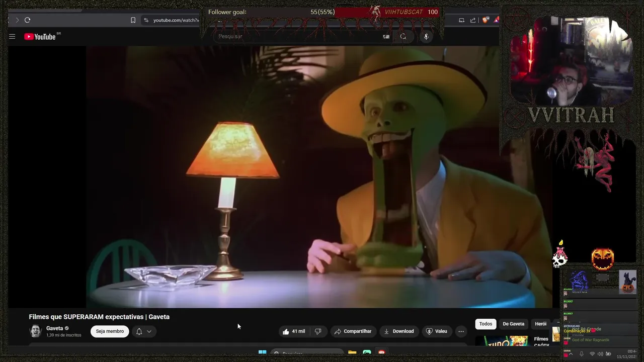
Task: Click the video title Filmes que SUPERARAM expectativas
Action: (x=99, y=317)
